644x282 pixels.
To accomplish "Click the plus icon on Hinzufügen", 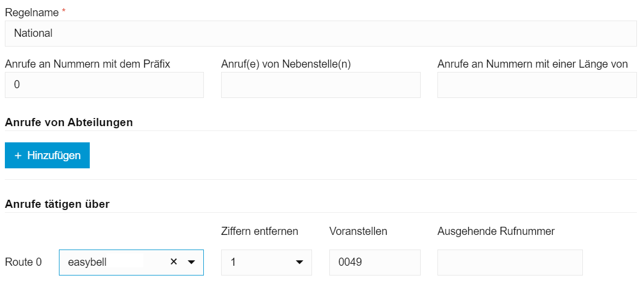I will point(18,155).
